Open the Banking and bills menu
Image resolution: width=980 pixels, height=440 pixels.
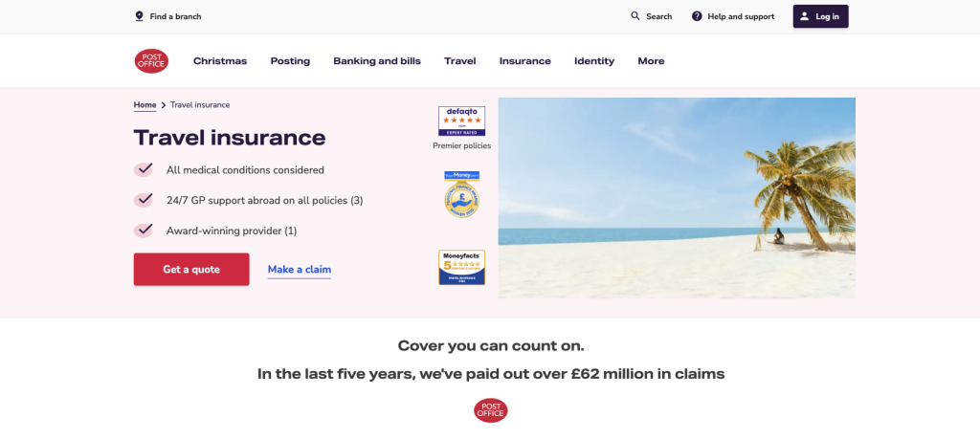pos(377,61)
